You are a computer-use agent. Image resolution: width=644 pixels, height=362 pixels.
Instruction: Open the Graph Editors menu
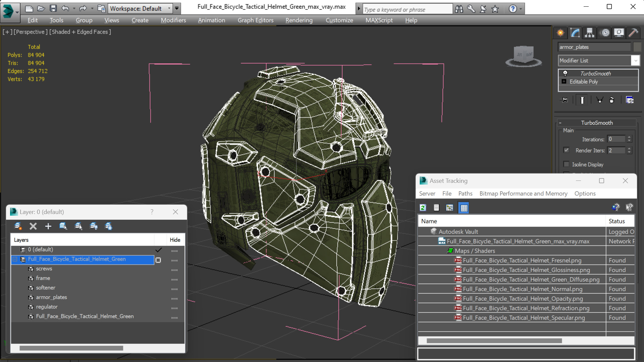coord(255,20)
